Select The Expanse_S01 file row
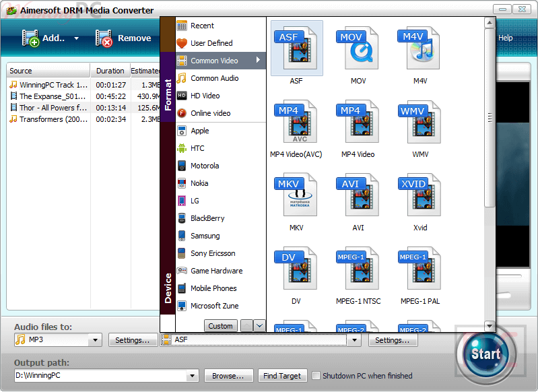538x392 pixels. pyautogui.click(x=83, y=96)
